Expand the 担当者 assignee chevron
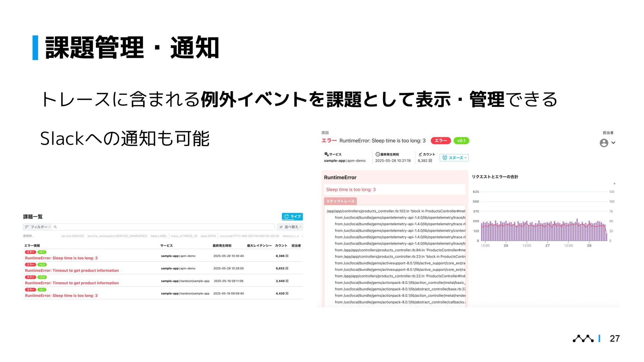 point(613,143)
